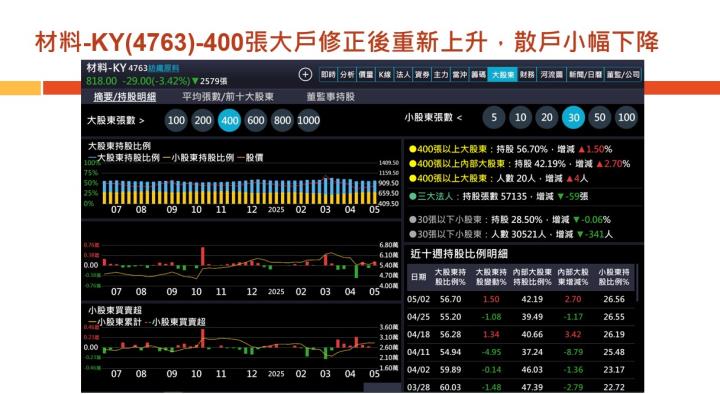Select the 04/25 table row date

coord(418,317)
